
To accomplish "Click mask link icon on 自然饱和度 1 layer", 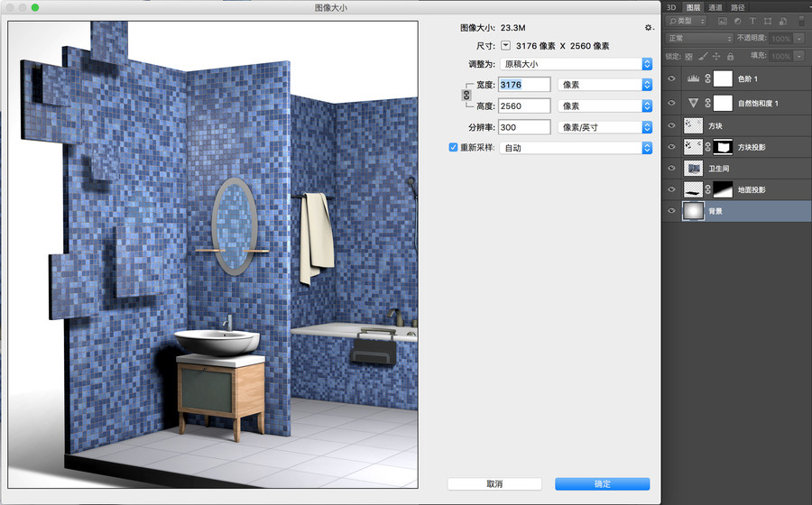I will pos(708,104).
